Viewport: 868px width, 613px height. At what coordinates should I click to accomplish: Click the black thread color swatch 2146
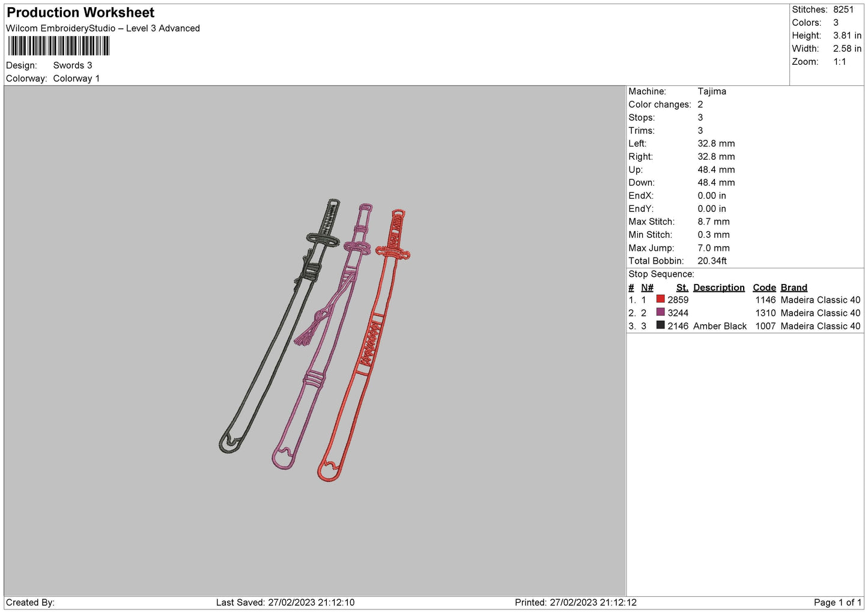click(x=660, y=325)
